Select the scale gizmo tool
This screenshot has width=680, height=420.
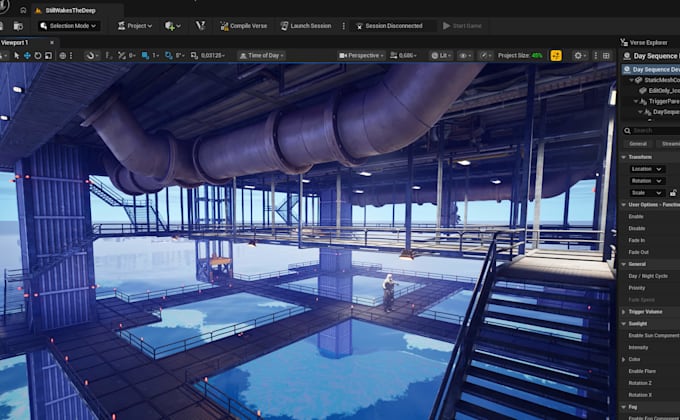click(49, 56)
